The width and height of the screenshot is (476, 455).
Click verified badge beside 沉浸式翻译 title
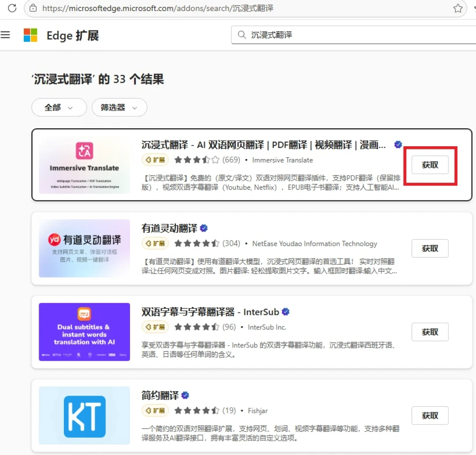(398, 144)
